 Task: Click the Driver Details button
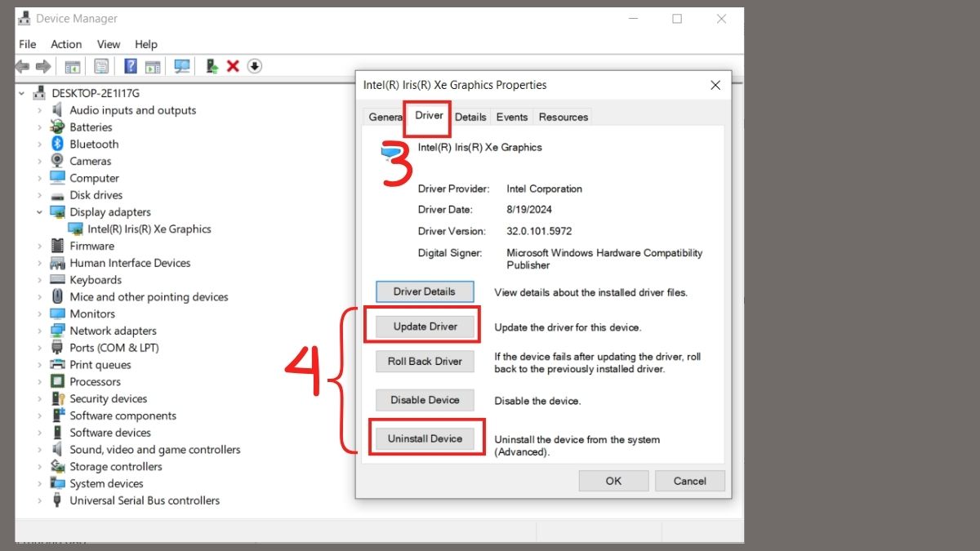point(425,291)
